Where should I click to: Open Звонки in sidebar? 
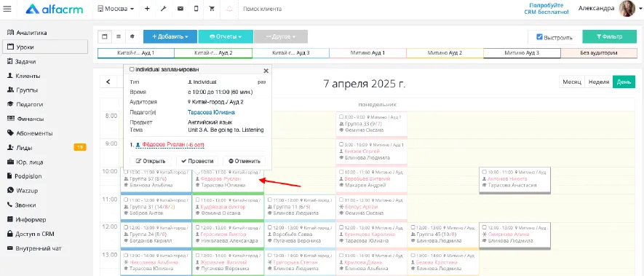pyautogui.click(x=45, y=205)
